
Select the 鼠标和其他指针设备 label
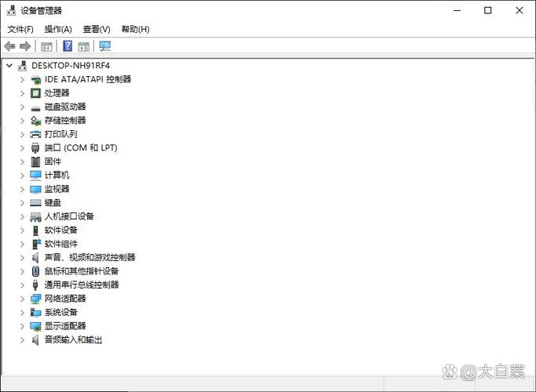pyautogui.click(x=82, y=271)
